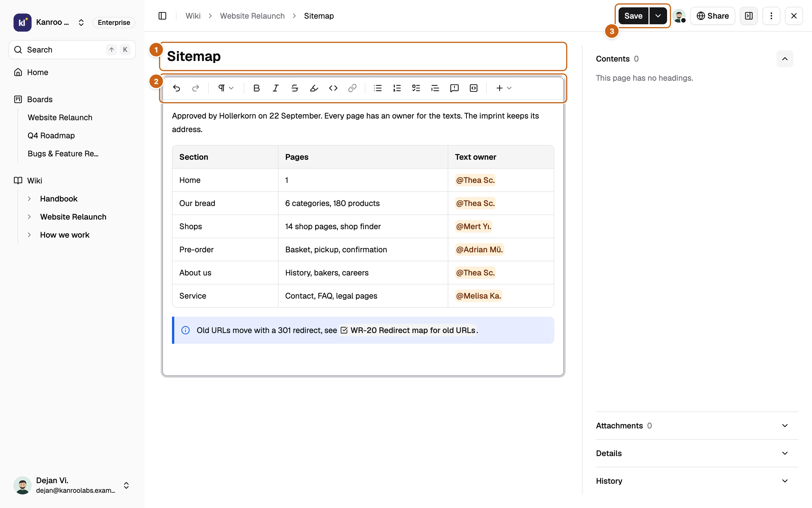Open the plus insert menu

[504, 88]
